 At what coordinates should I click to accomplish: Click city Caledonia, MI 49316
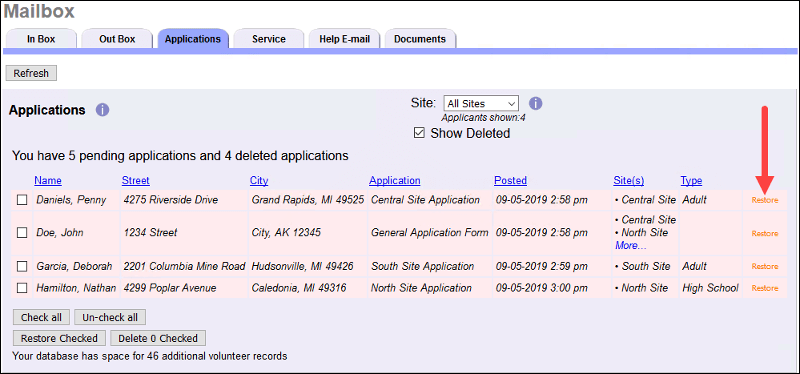(x=299, y=288)
